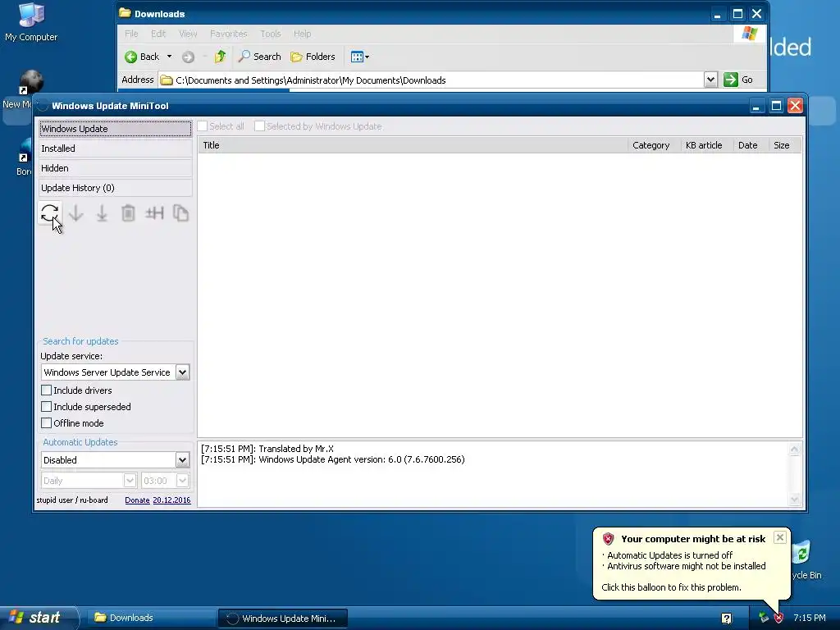This screenshot has height=630, width=840.
Task: Open Edit menu in Downloads window
Action: [x=158, y=34]
